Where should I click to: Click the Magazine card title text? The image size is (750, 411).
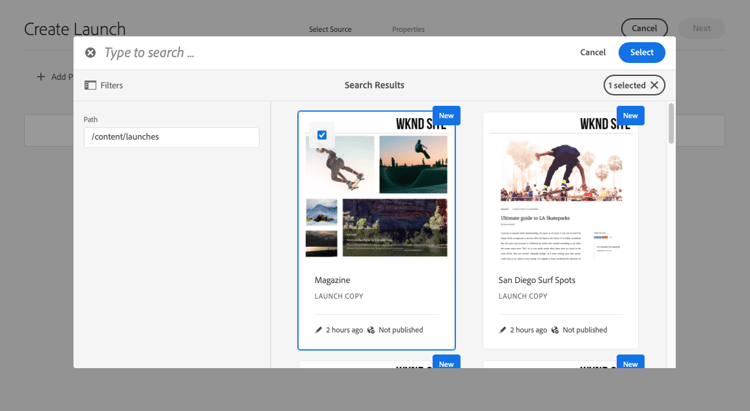[332, 280]
